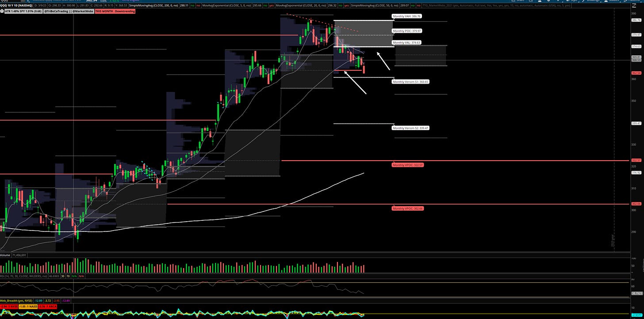Select the Monthly VPOC: 302.66 red bubble
644x319 pixels.
coord(408,208)
